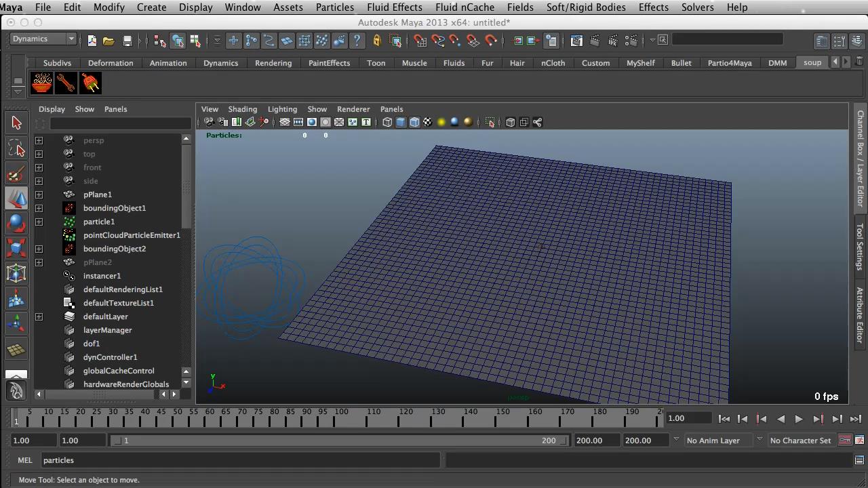Activate the Rotate Tool in the toolbox
The image size is (868, 488).
tap(17, 224)
